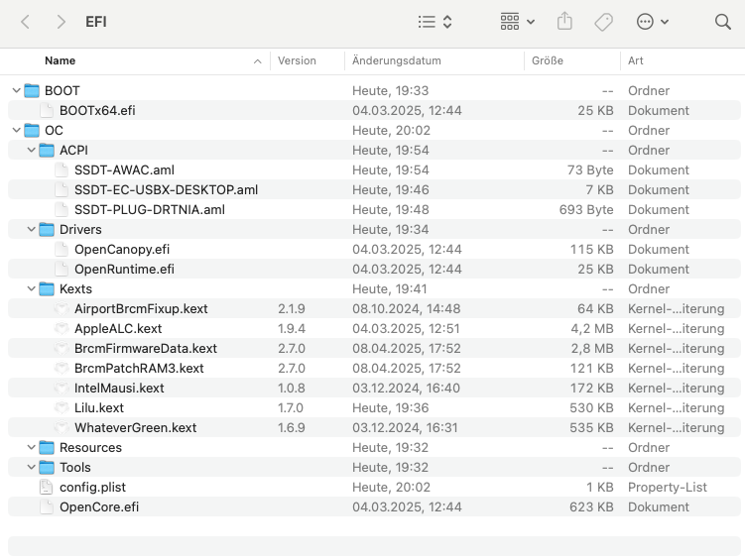Collapse the BOOT folder
Viewport: 745px width, 560px height.
pos(16,90)
